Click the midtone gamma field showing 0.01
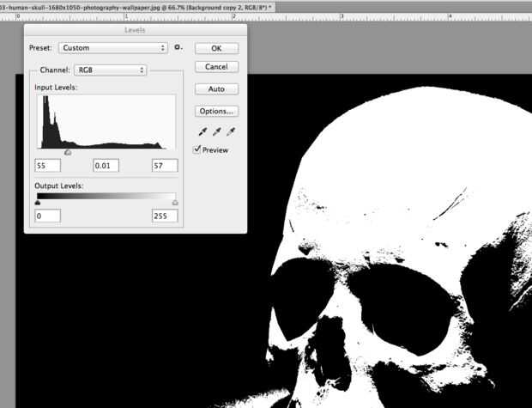 coord(106,165)
